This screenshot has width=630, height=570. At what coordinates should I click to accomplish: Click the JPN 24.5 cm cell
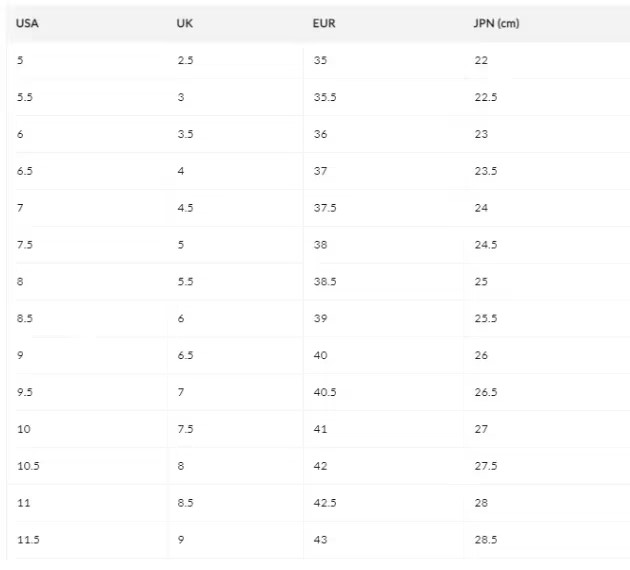tap(485, 245)
